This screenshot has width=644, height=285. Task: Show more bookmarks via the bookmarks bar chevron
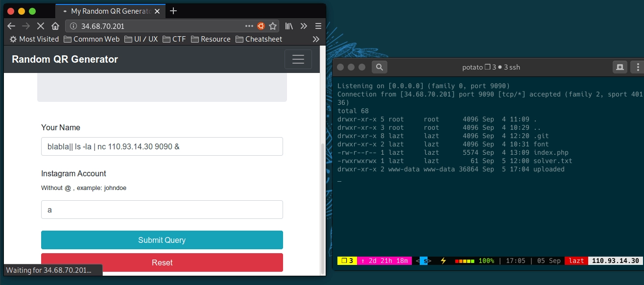316,39
